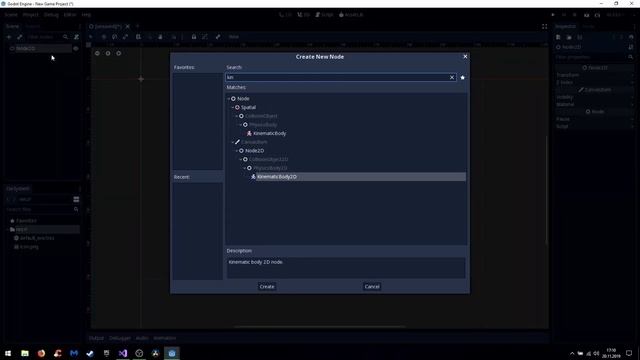Open the Help menu
The width and height of the screenshot is (640, 360).
[x=86, y=15]
